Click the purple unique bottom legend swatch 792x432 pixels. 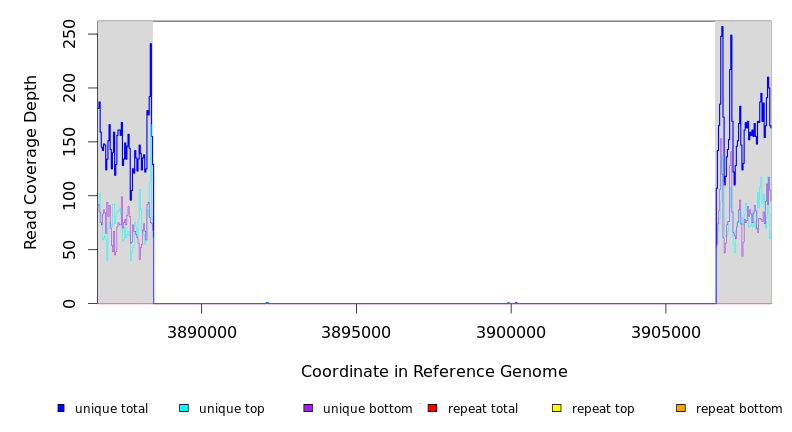(308, 408)
